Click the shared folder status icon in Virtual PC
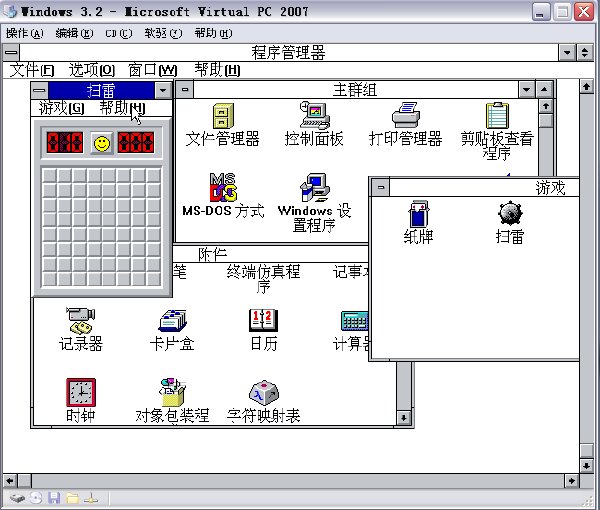The height and width of the screenshot is (510, 600). point(73,498)
